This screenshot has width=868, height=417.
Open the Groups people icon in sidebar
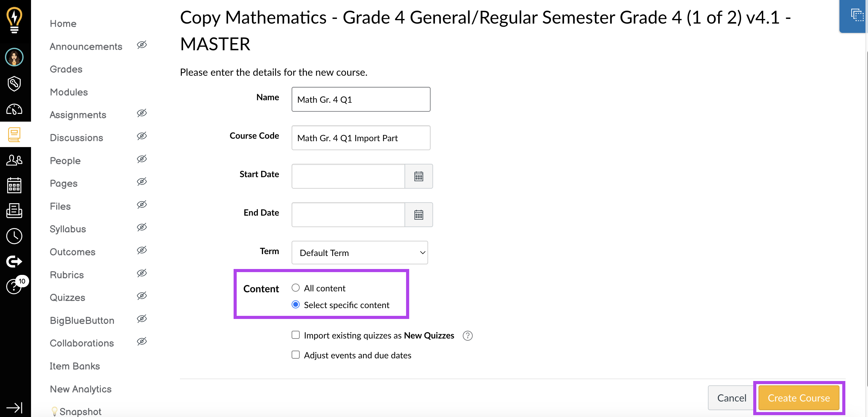pos(14,160)
